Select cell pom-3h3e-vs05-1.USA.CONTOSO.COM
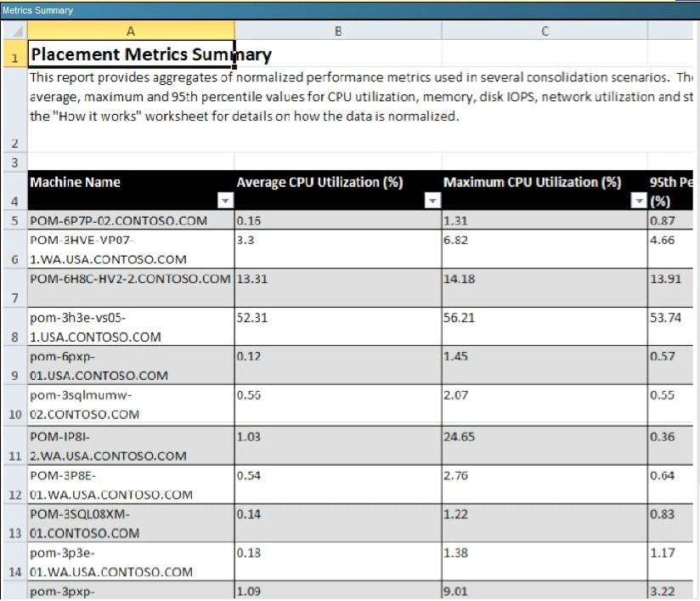This screenshot has height=601, width=700. coord(131,326)
